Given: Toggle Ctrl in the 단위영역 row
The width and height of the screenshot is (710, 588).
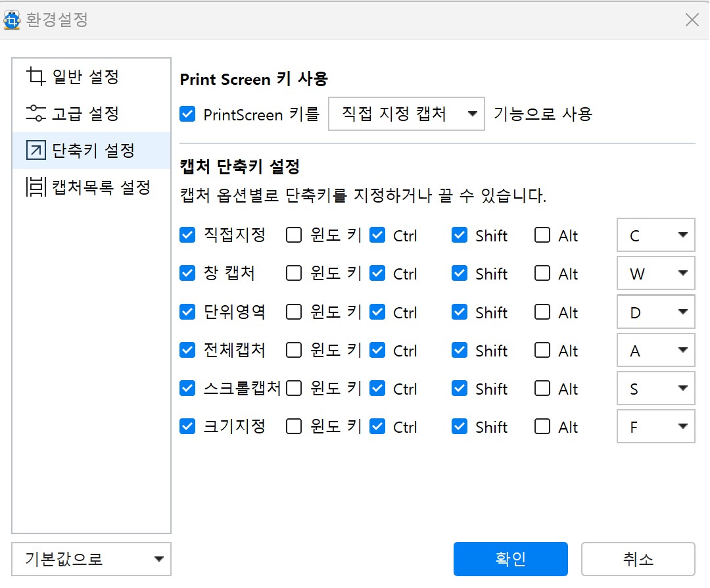Looking at the screenshot, I should [x=377, y=312].
